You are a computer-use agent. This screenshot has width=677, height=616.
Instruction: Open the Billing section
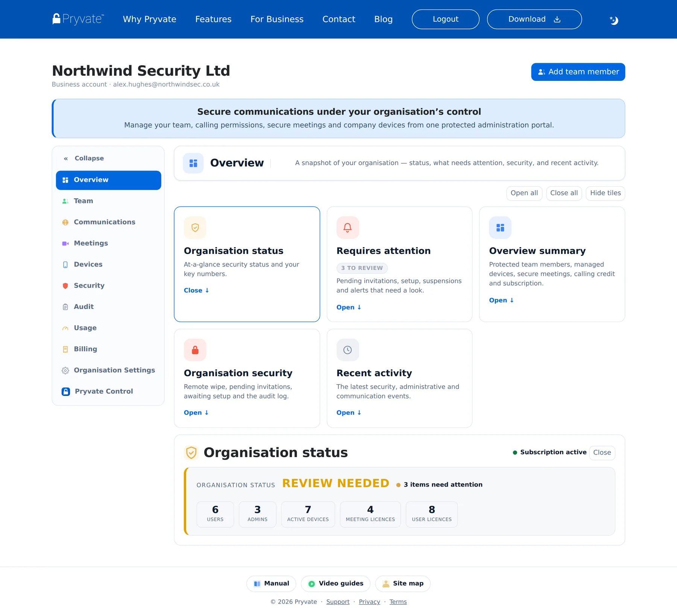(x=109, y=349)
